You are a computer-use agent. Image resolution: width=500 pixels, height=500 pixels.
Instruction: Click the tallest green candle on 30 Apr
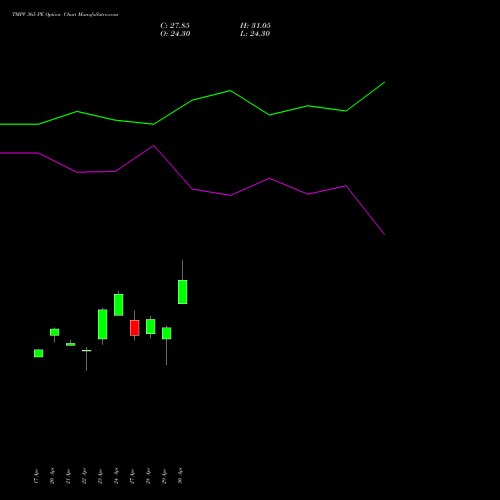click(183, 292)
